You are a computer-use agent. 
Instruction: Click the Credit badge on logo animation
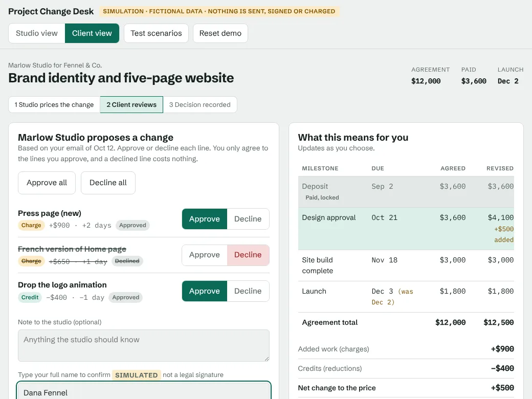tap(30, 298)
